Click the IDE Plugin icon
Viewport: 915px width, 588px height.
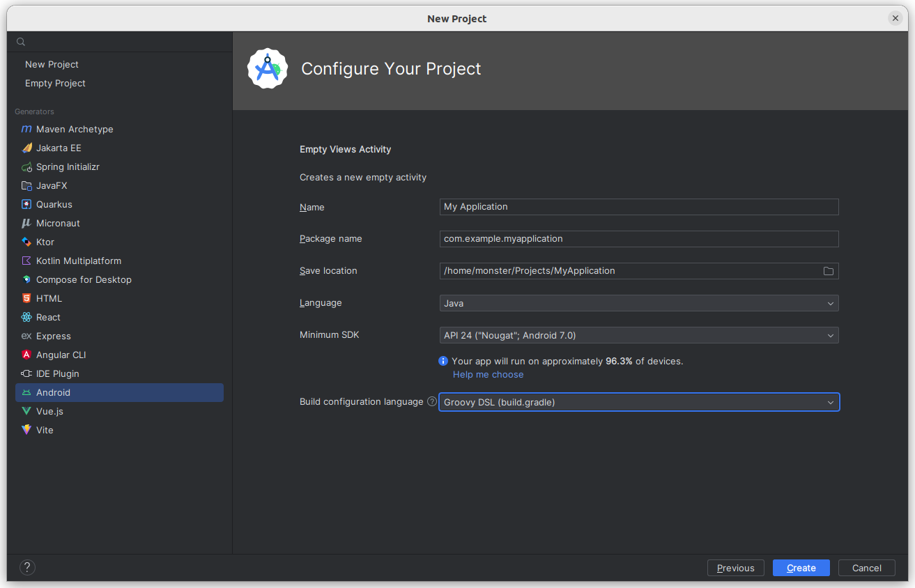(26, 373)
